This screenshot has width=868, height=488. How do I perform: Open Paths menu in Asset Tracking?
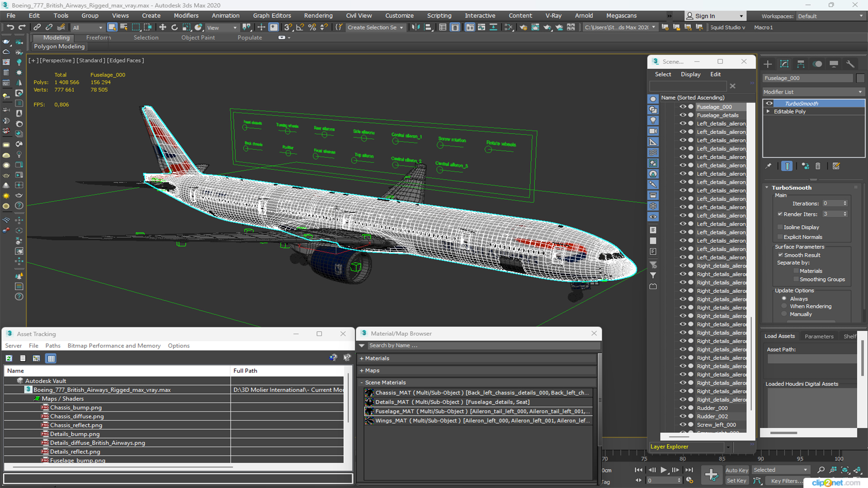(x=53, y=346)
